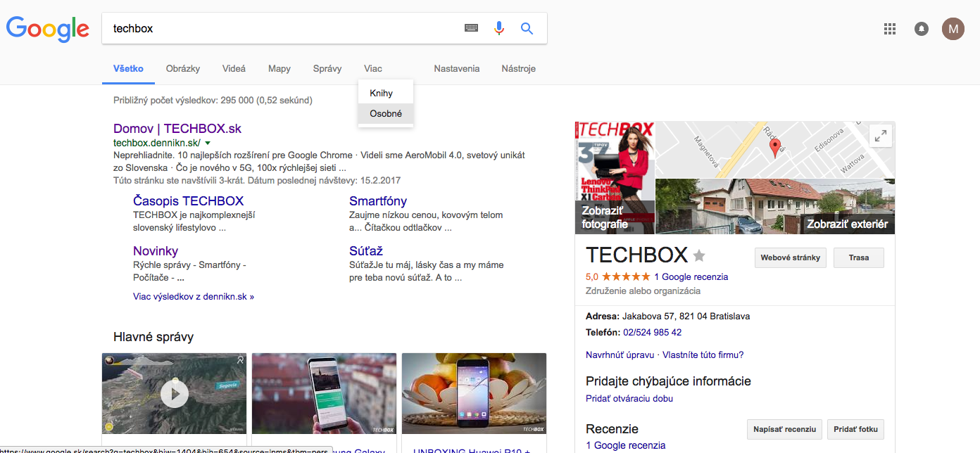Switch to the Videá tab
Image resolution: width=980 pixels, height=453 pixels.
tap(234, 69)
